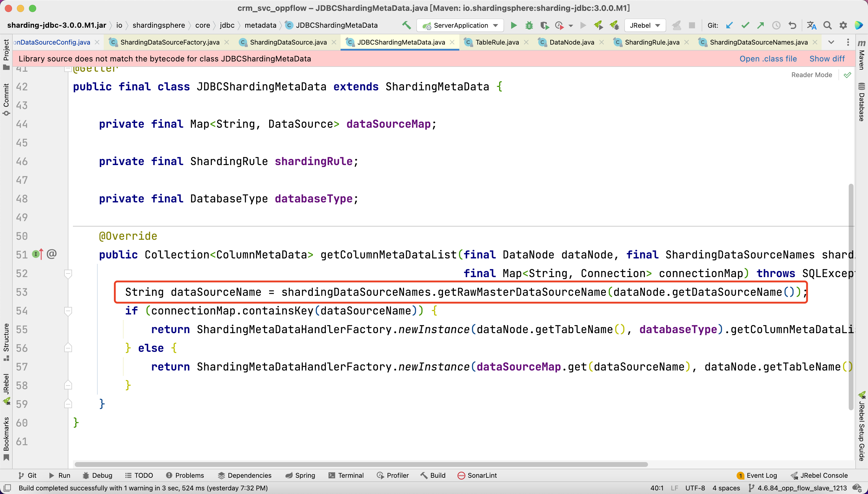Start debugging with the bug icon
868x494 pixels.
pos(529,25)
